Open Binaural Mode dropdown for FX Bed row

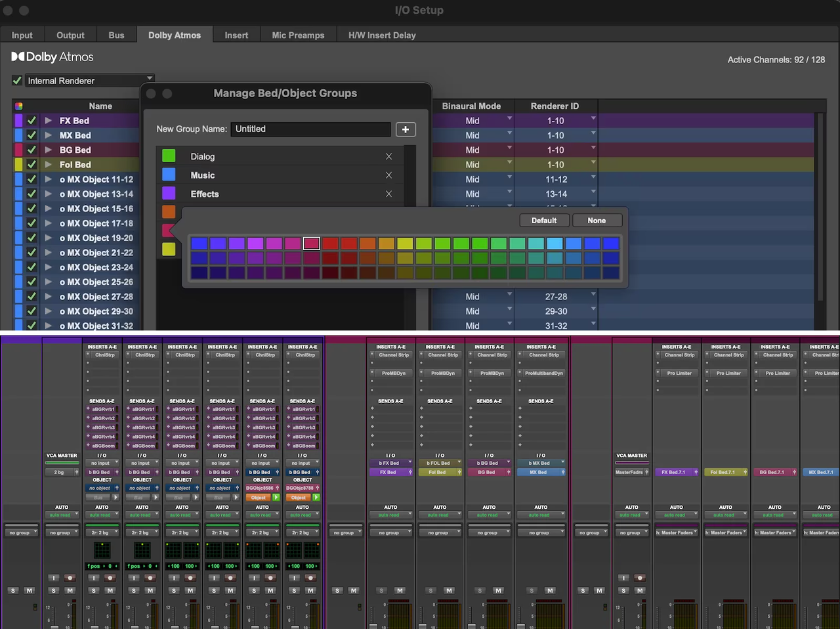pos(509,119)
